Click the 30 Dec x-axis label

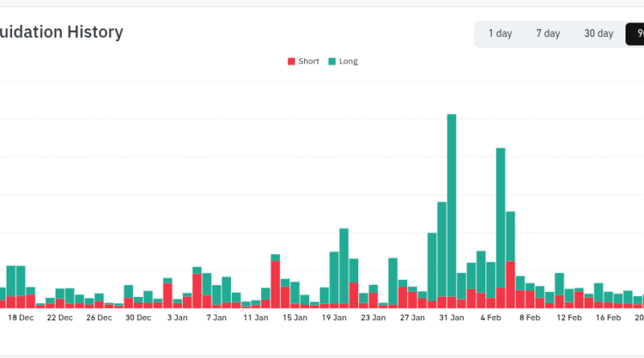(138, 318)
